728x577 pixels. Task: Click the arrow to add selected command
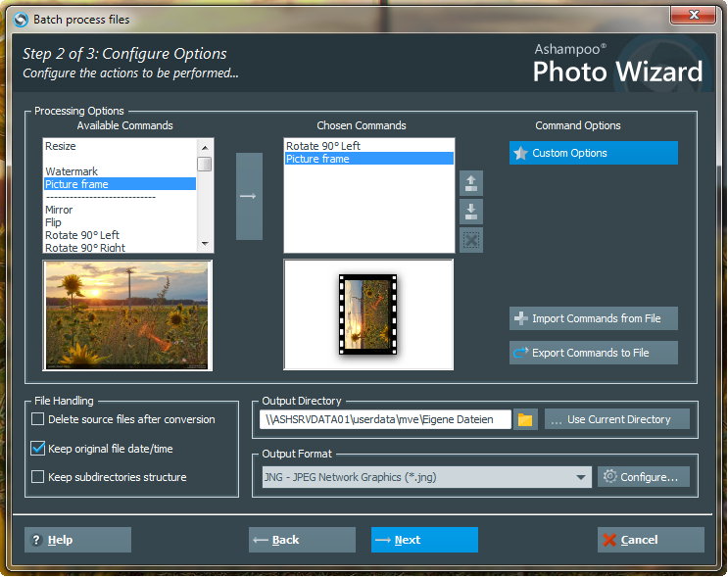point(249,196)
